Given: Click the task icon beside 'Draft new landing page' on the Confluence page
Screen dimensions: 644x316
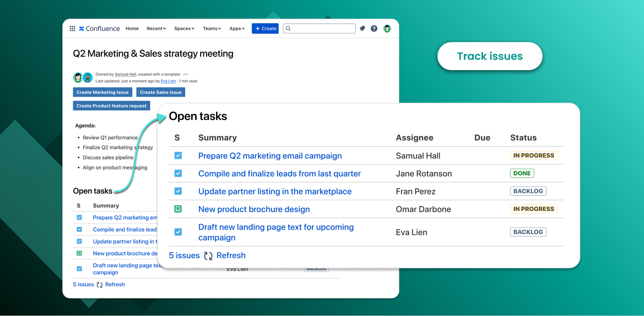Looking at the screenshot, I should point(79,269).
